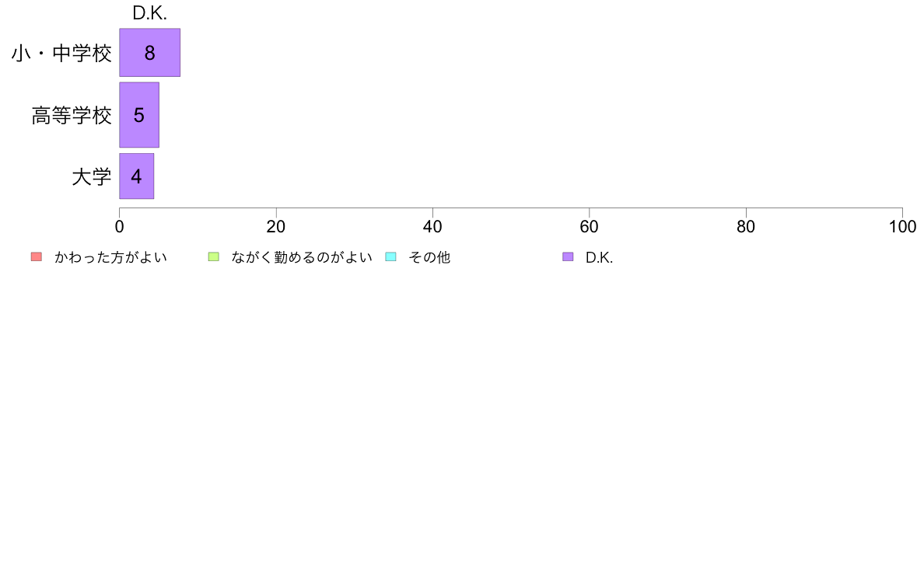
Task: Click the red かわった方がよい legend swatch
Action: point(37,256)
